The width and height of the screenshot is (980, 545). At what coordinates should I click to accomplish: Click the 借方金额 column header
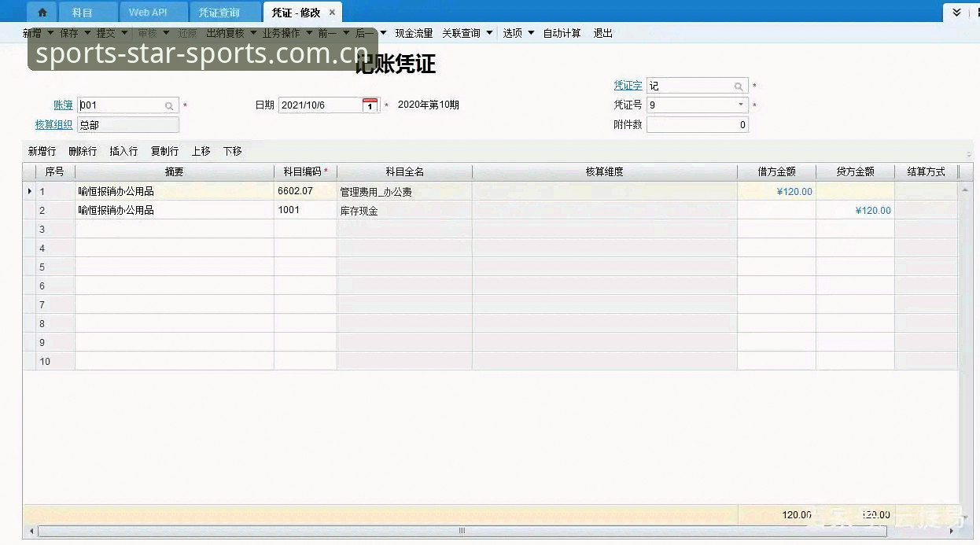[x=776, y=171]
